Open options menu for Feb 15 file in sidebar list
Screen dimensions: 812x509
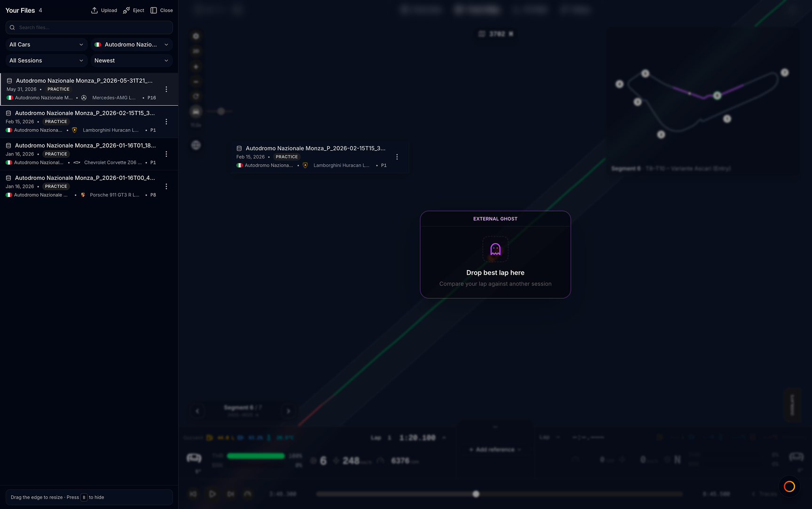point(166,122)
